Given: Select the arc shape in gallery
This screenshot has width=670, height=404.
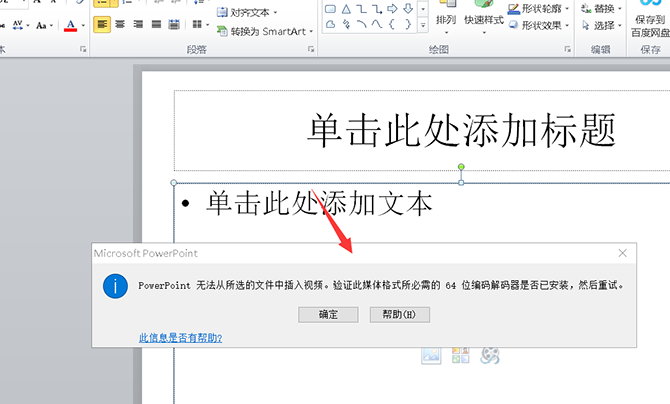Looking at the screenshot, I should click(361, 24).
